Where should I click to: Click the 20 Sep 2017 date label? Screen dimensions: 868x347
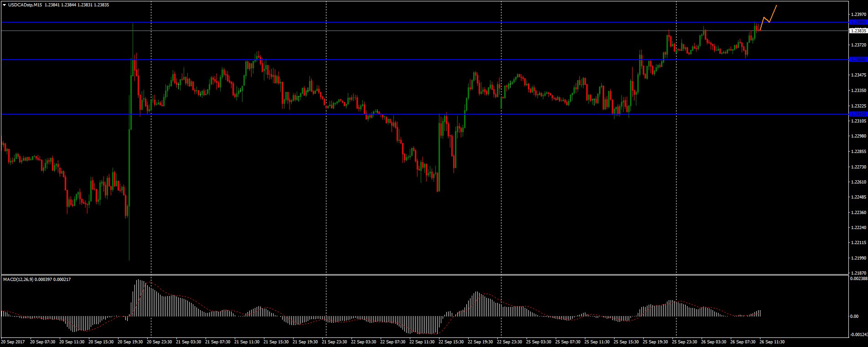coord(13,342)
